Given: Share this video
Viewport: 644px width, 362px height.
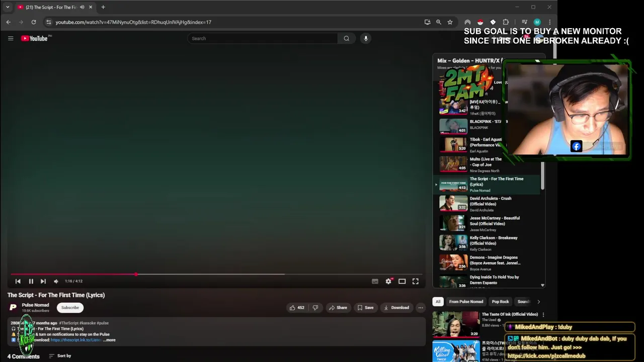Looking at the screenshot, I should pos(338,308).
